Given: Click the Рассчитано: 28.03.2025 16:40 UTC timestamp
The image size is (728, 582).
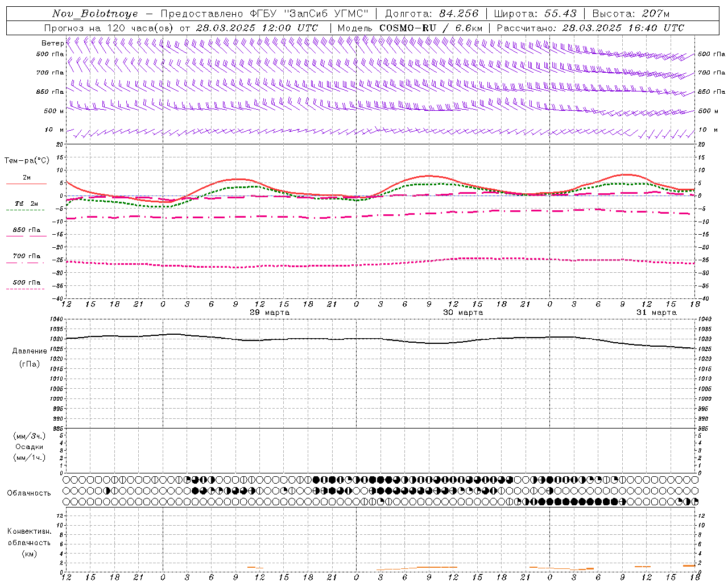Looking at the screenshot, I should [x=590, y=28].
